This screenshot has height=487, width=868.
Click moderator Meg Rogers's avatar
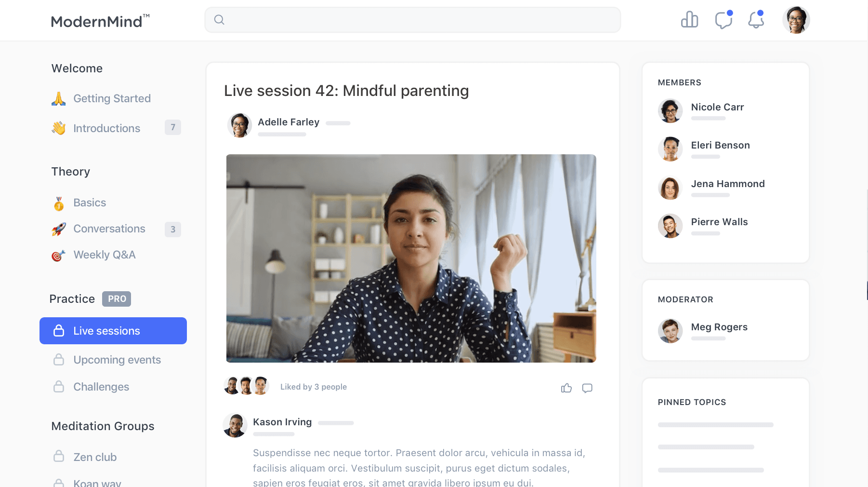671,331
